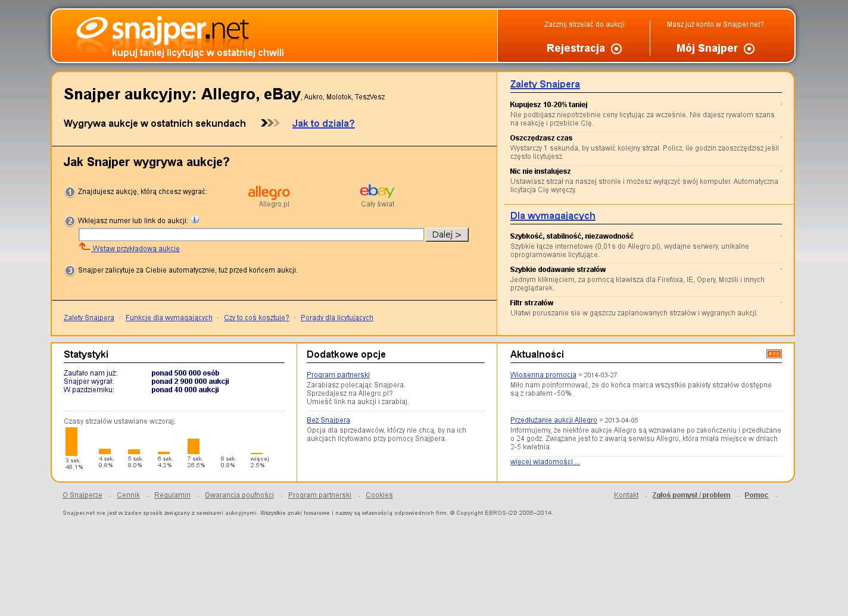Click the ponad 40 000 aukcji statistic
Screen dimensions: 848x616
[185, 390]
